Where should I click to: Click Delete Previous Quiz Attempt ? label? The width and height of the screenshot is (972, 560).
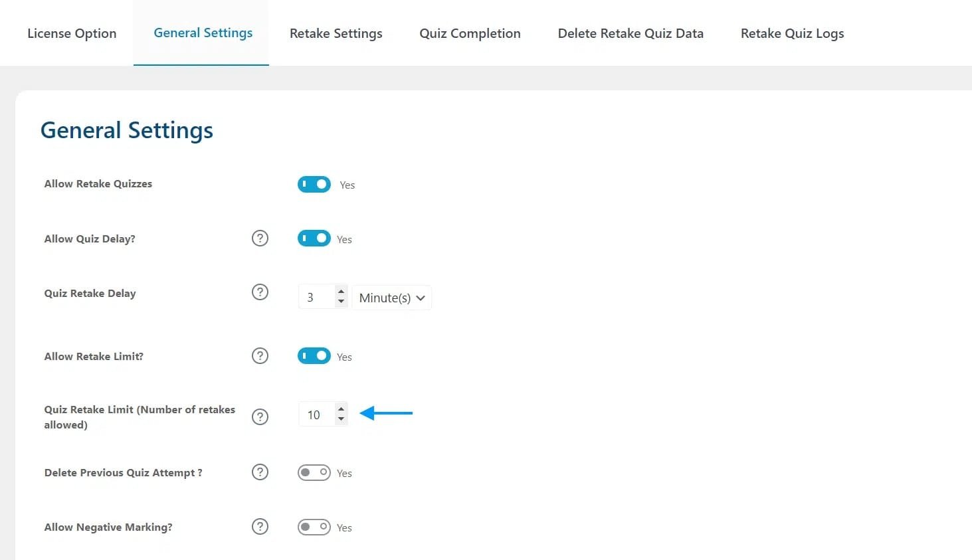pos(124,472)
